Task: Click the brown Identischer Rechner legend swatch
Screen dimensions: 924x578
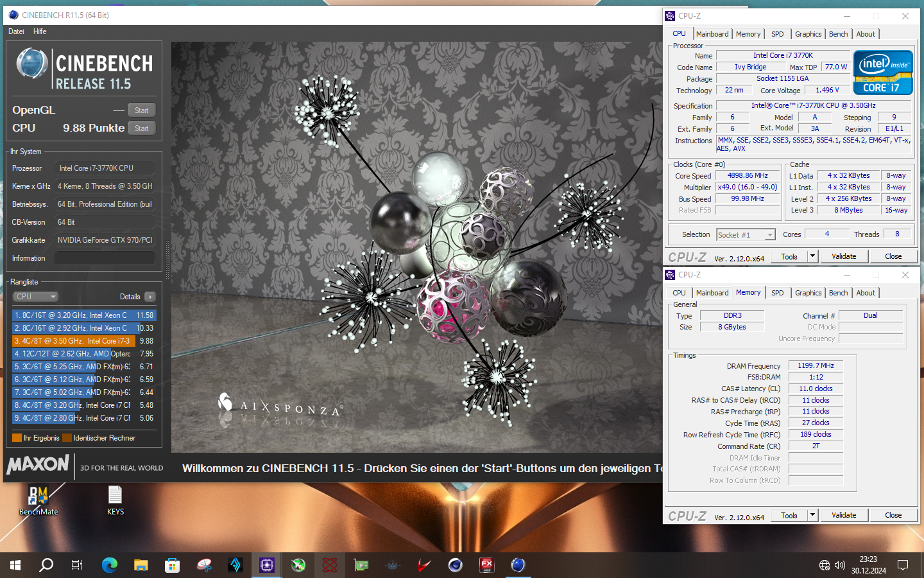Action: click(67, 438)
